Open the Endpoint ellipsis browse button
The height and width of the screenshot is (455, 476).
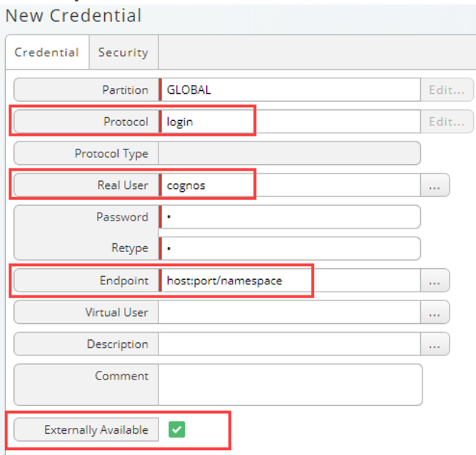[x=435, y=281]
